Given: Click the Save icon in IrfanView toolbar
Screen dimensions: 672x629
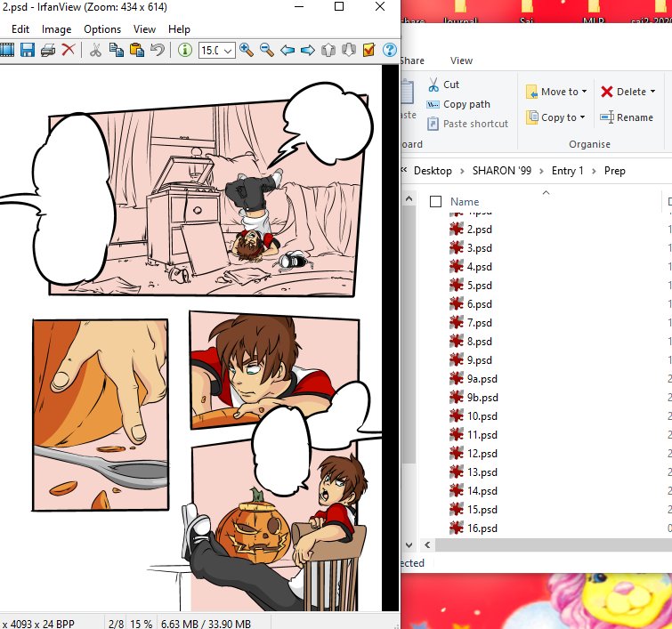Looking at the screenshot, I should pyautogui.click(x=28, y=50).
